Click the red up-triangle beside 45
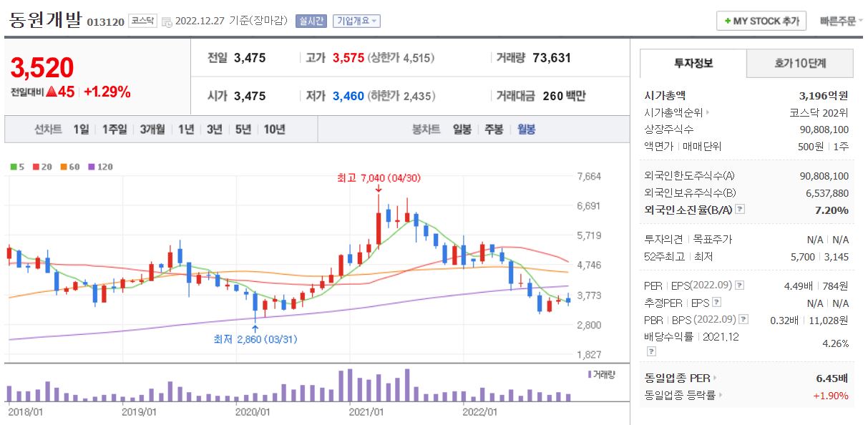Image resolution: width=868 pixels, height=425 pixels. (51, 92)
